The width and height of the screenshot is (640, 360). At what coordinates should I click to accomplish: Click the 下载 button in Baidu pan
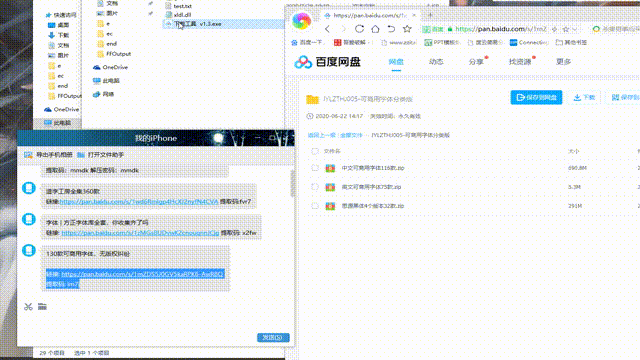tap(584, 98)
